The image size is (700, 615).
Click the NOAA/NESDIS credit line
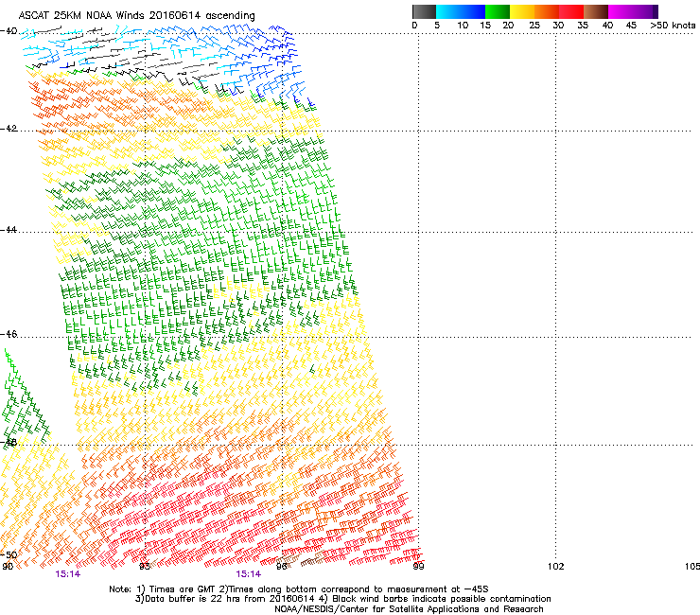[409, 609]
